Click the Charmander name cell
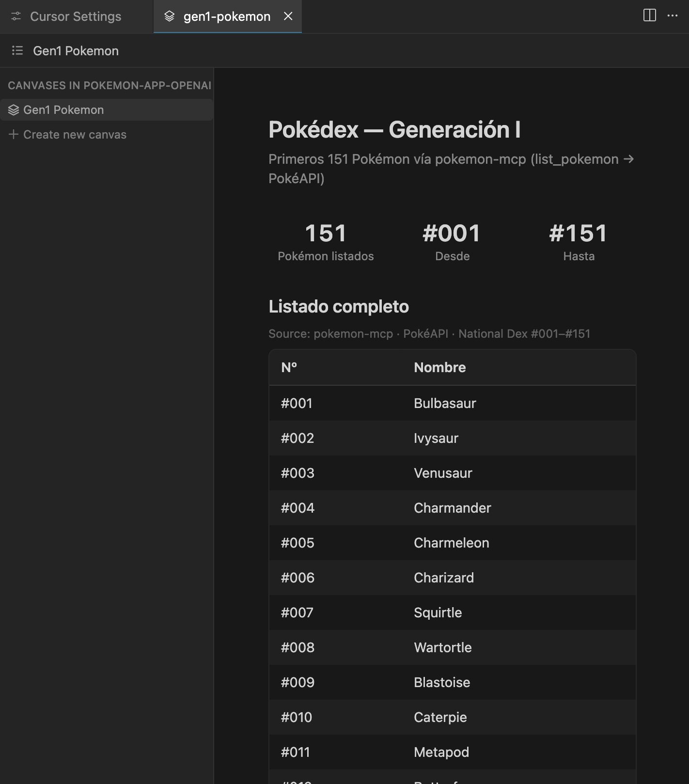The width and height of the screenshot is (689, 784). 453,508
